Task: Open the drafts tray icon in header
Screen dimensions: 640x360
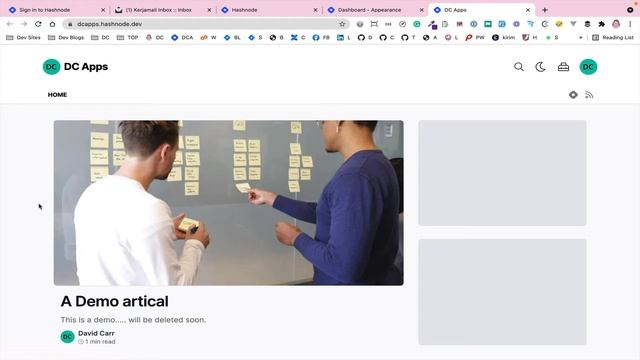Action: tap(563, 67)
